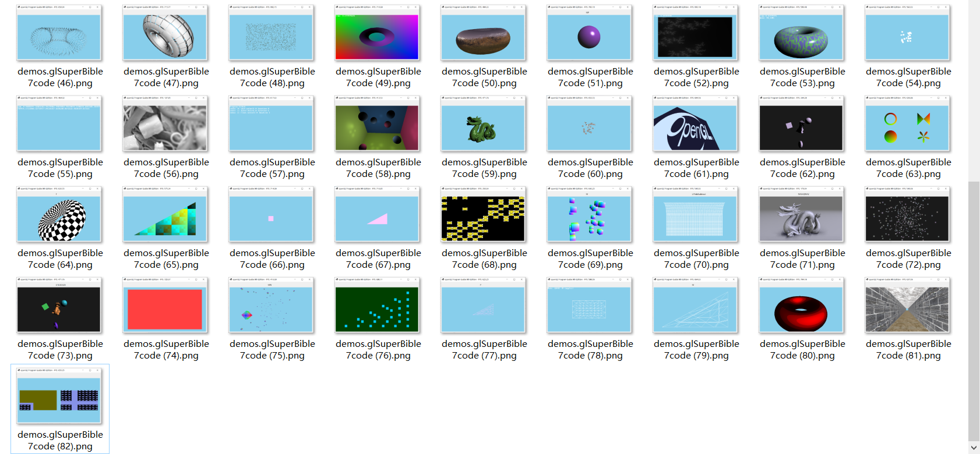Select the star field thumbnail 7code (72)
Viewport: 980px width, 454px height.
[907, 218]
